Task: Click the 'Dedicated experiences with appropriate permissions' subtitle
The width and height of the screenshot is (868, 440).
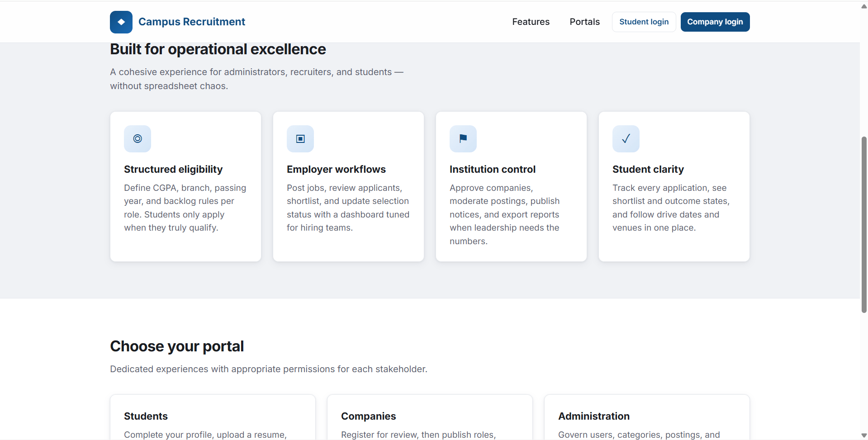Action: point(269,369)
